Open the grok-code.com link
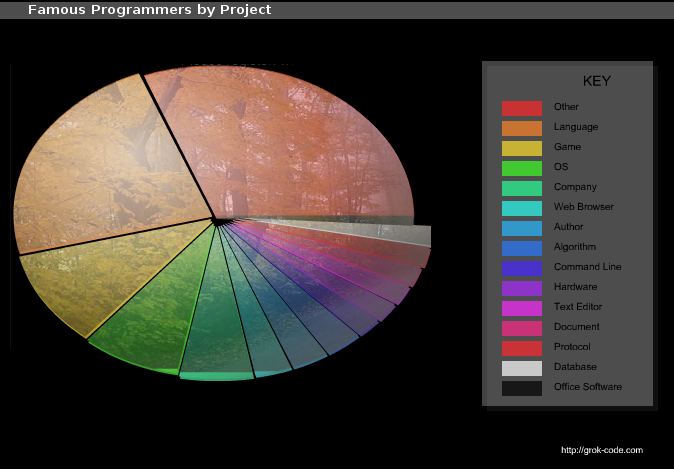This screenshot has width=674, height=469. click(x=601, y=451)
